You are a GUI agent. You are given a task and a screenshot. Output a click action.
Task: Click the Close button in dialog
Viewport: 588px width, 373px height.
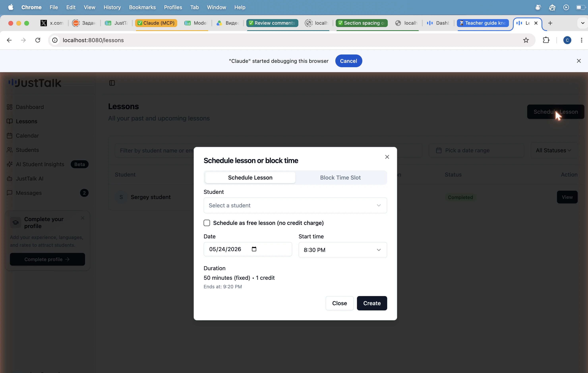[339, 303]
